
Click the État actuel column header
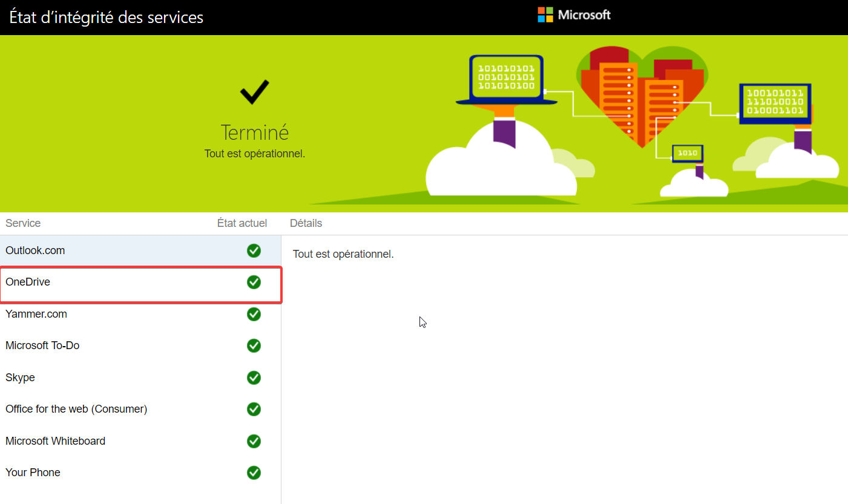coord(242,223)
